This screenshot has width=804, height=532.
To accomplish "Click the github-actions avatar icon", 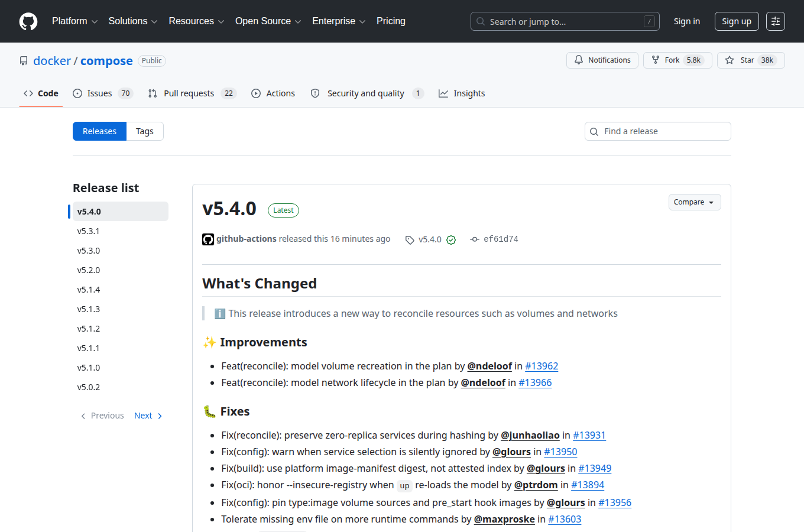I will tap(208, 239).
